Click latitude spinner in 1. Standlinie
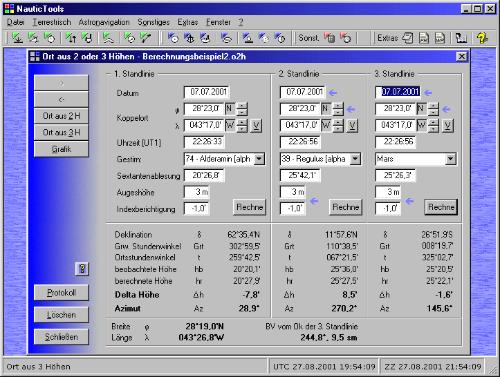The width and height of the screenshot is (500, 377). point(242,109)
